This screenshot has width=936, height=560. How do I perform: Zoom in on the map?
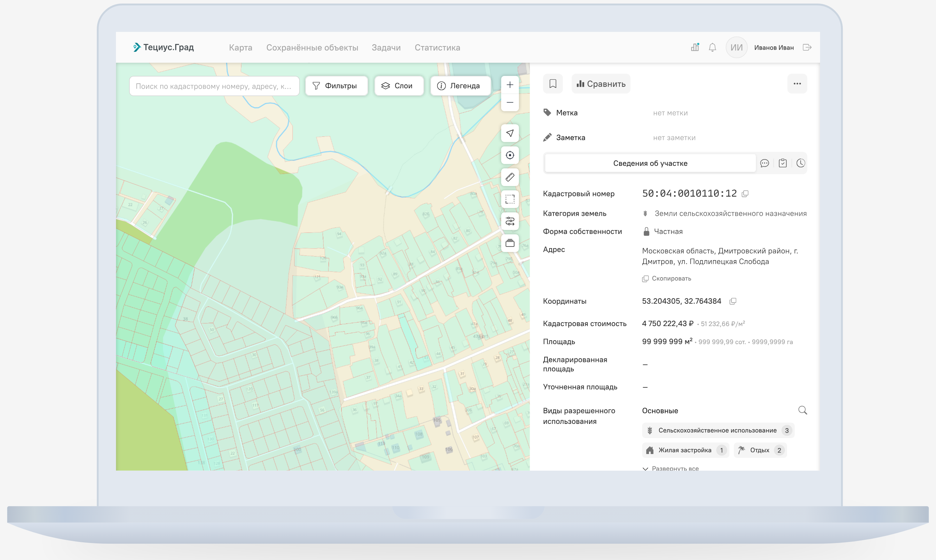click(x=510, y=85)
